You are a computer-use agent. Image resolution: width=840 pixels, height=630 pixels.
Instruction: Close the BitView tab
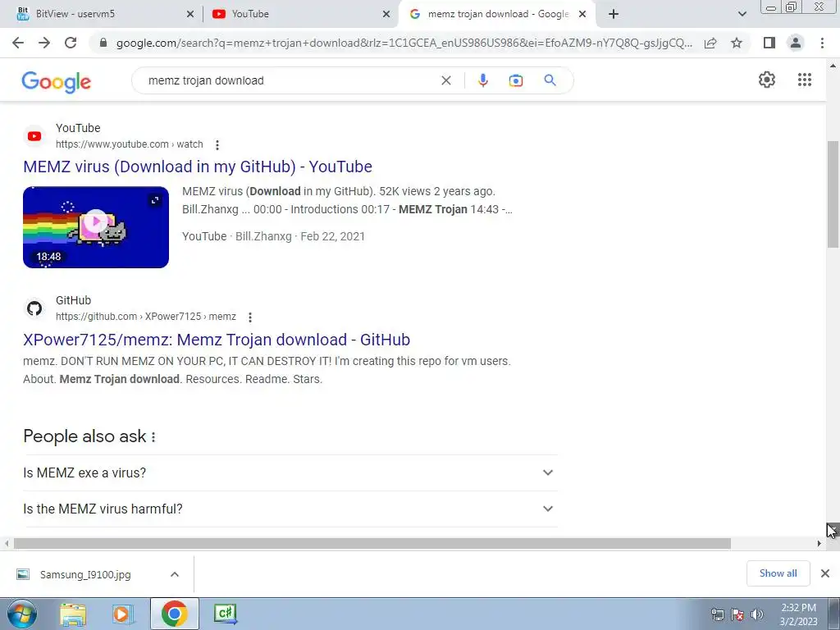[189, 14]
